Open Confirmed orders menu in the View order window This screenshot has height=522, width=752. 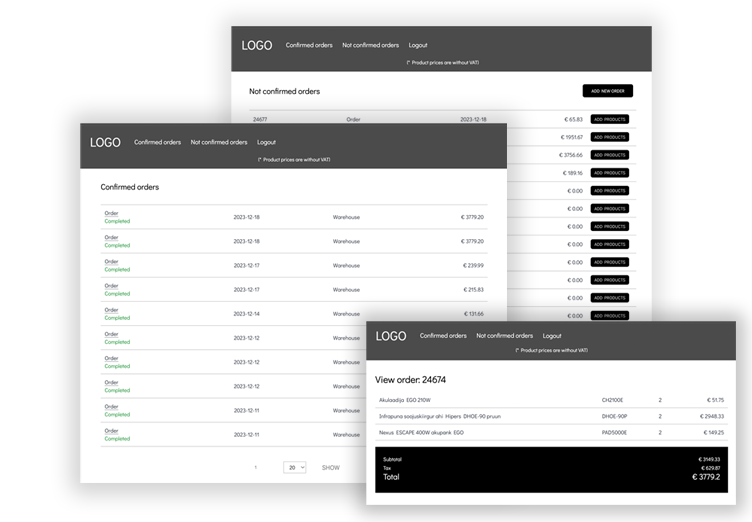443,336
